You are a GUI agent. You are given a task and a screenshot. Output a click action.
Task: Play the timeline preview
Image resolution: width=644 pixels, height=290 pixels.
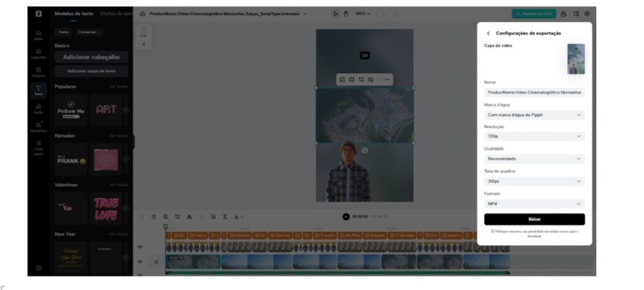coord(346,217)
